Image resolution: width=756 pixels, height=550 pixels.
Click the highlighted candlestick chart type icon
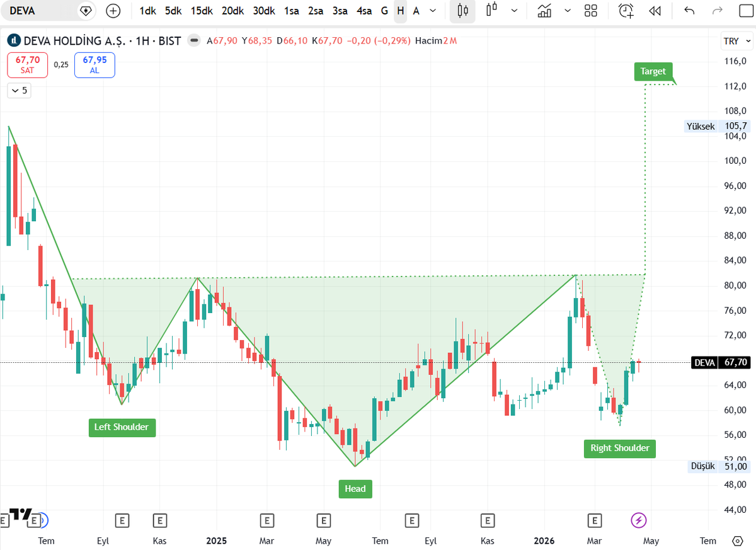tap(463, 11)
